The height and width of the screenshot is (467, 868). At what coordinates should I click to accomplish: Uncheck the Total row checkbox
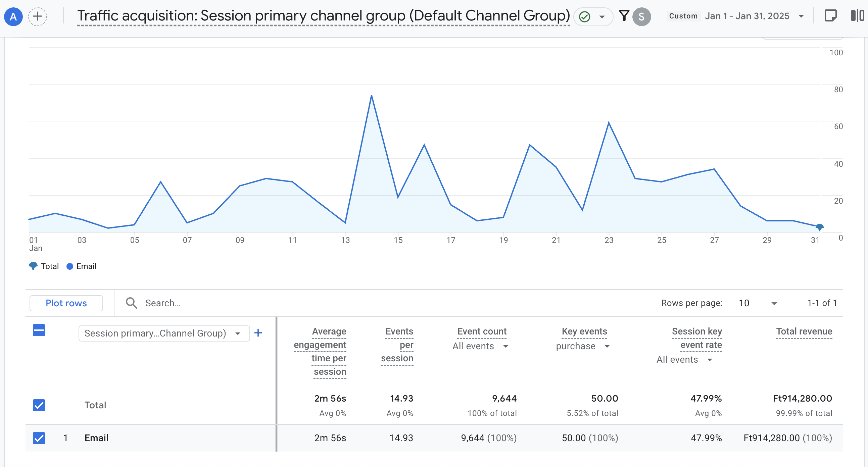(x=39, y=405)
